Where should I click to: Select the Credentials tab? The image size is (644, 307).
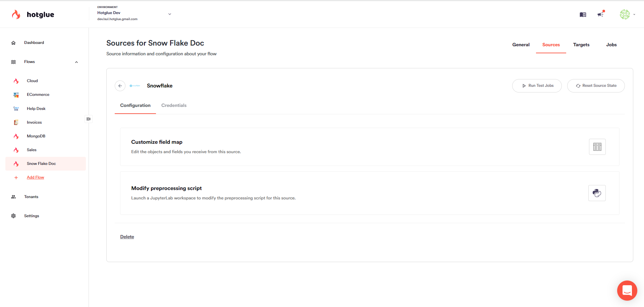[174, 105]
